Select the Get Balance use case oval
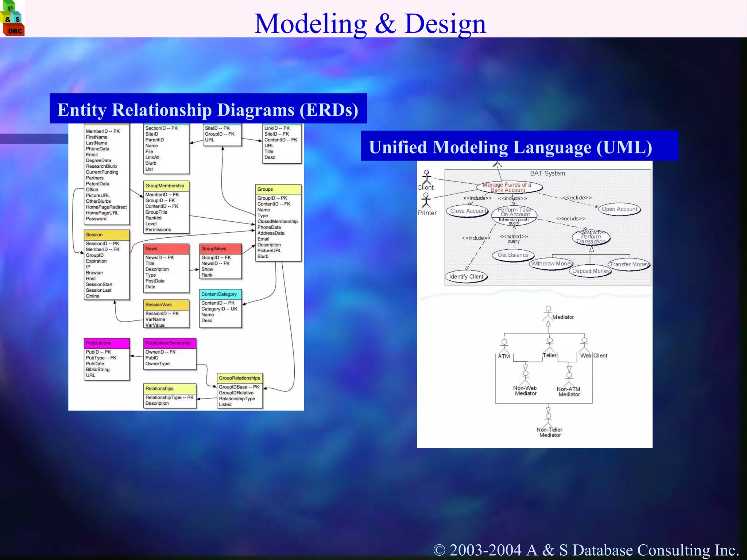This screenshot has width=747, height=560. click(513, 255)
